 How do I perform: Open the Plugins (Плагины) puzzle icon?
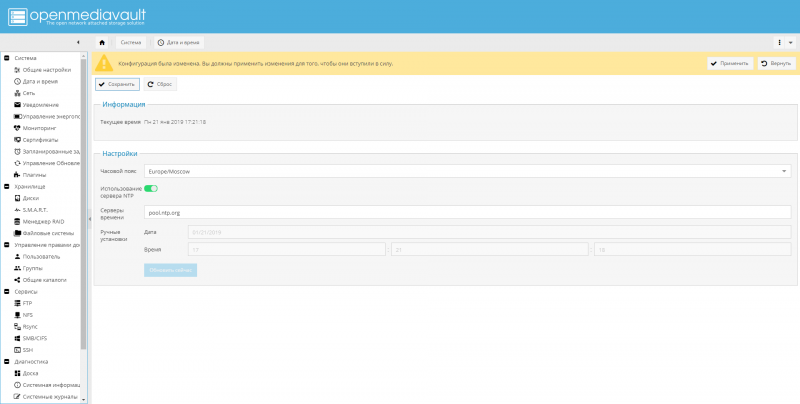coord(17,175)
